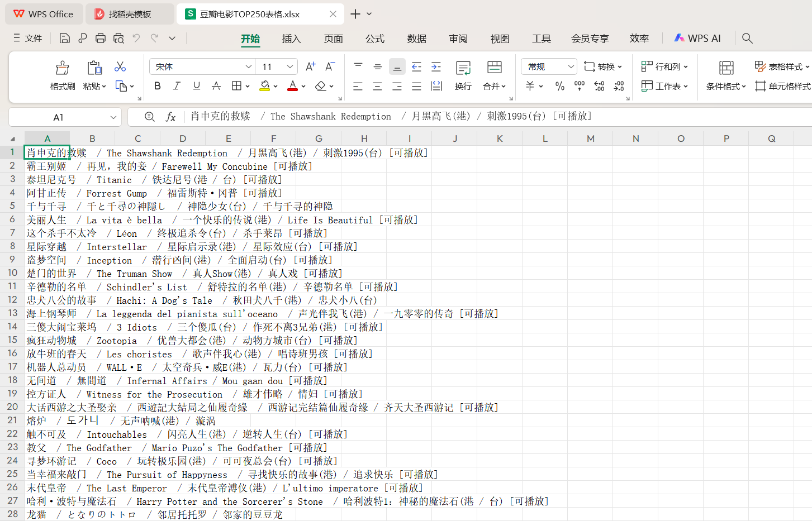Apply yellow fill color swatch
Screen dimensions: 812x521
coord(265,86)
